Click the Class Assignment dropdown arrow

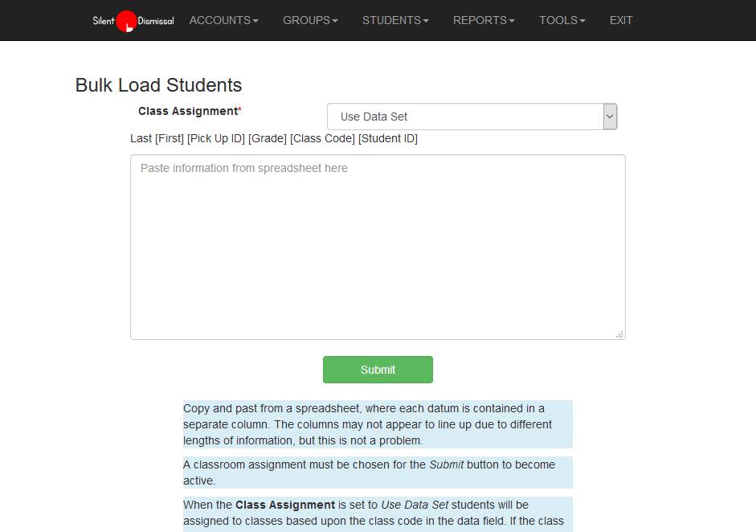point(610,117)
